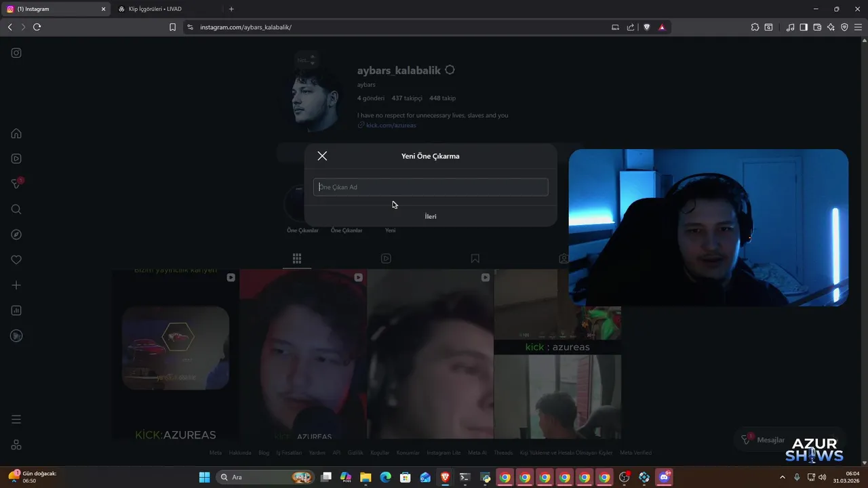This screenshot has height=488, width=868.
Task: Open the browser main menu
Action: click(x=858, y=27)
